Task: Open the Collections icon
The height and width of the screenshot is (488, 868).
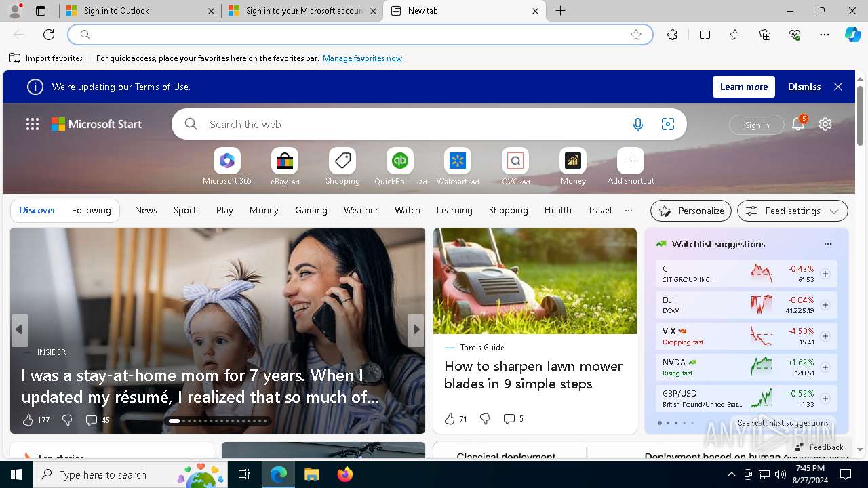Action: 765,35
